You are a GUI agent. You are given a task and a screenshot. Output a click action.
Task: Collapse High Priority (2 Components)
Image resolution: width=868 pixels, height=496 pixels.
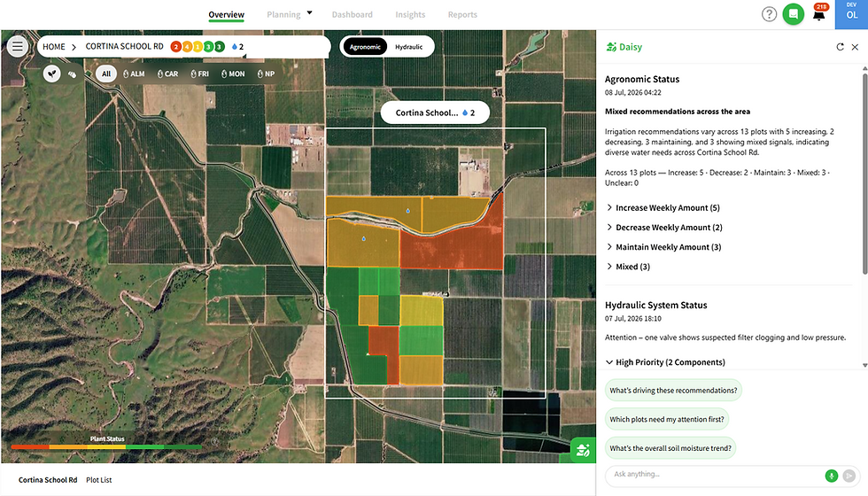665,362
